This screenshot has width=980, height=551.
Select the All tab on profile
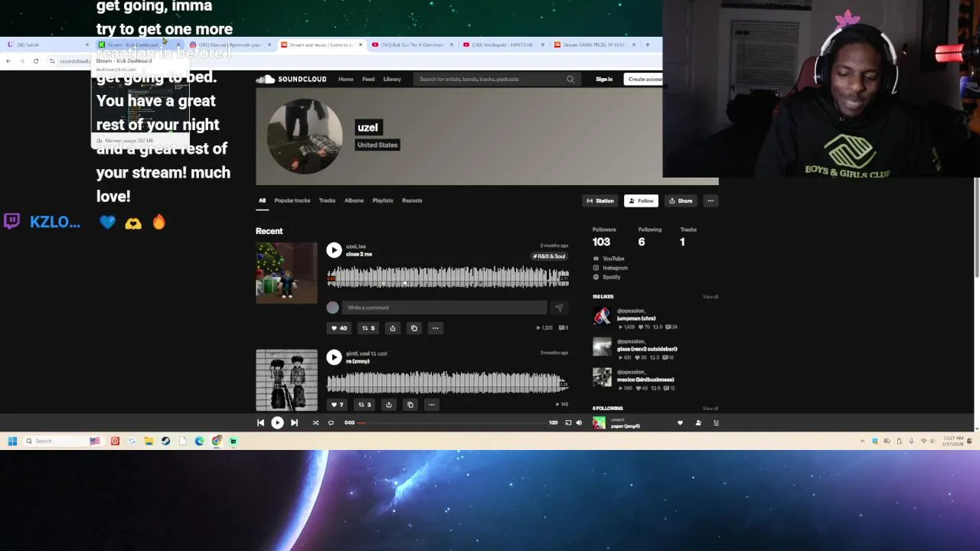(x=262, y=201)
